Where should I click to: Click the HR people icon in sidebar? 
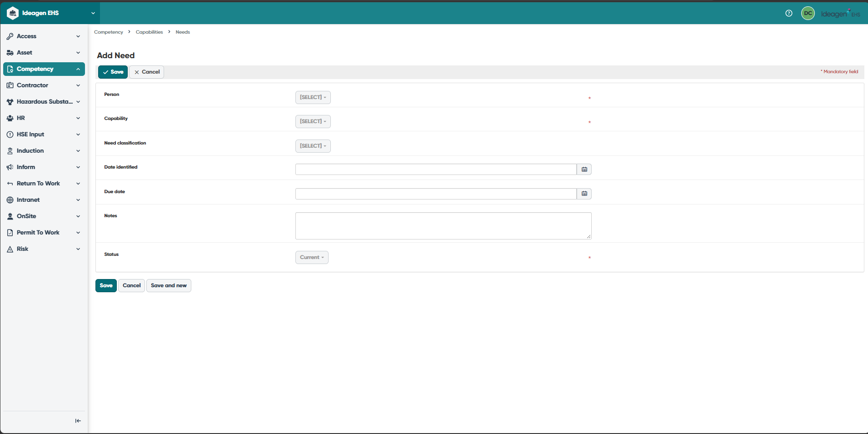click(10, 118)
